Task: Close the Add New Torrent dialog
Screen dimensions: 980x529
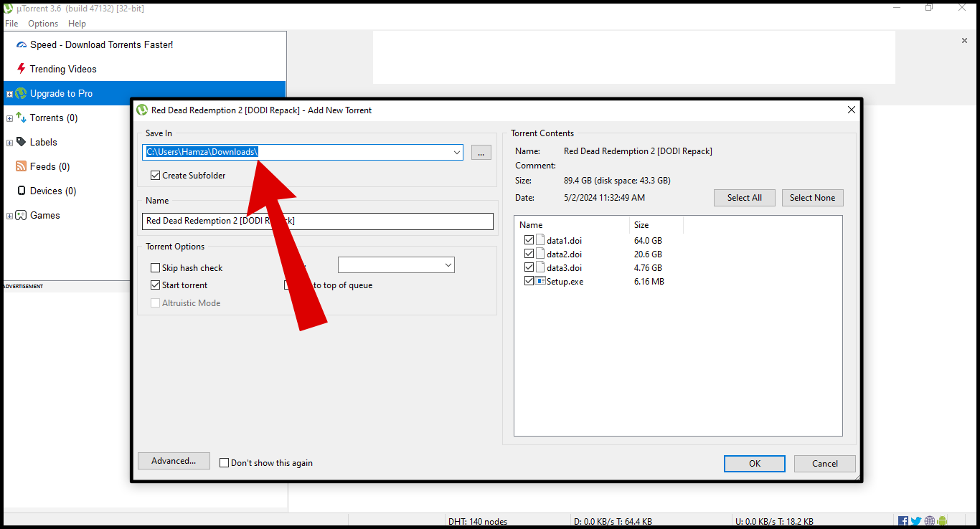Action: coord(852,110)
